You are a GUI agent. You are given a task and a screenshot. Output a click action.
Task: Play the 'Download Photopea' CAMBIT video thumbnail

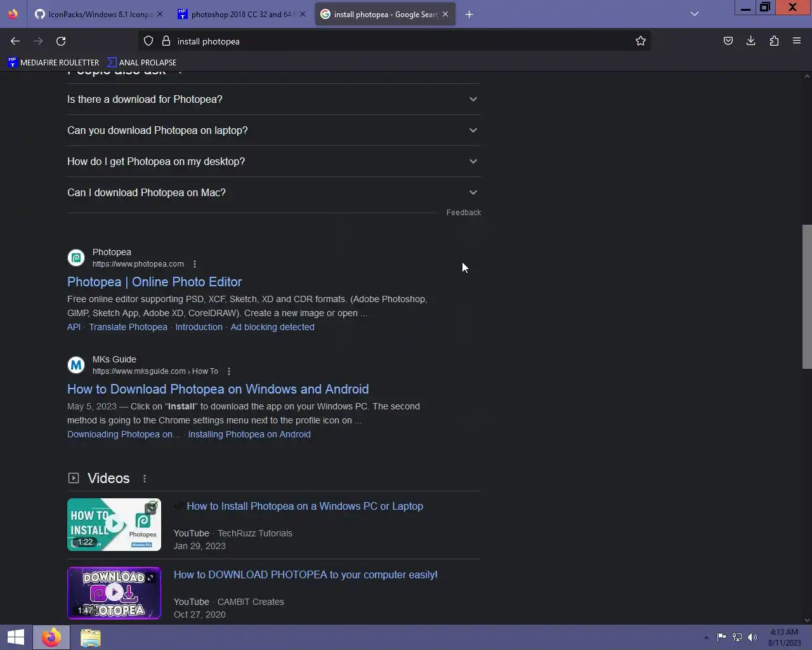[x=114, y=593]
